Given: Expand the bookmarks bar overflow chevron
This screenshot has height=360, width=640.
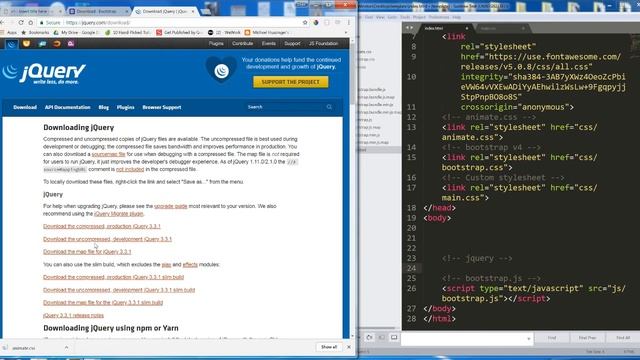Looking at the screenshot, I should [346, 32].
